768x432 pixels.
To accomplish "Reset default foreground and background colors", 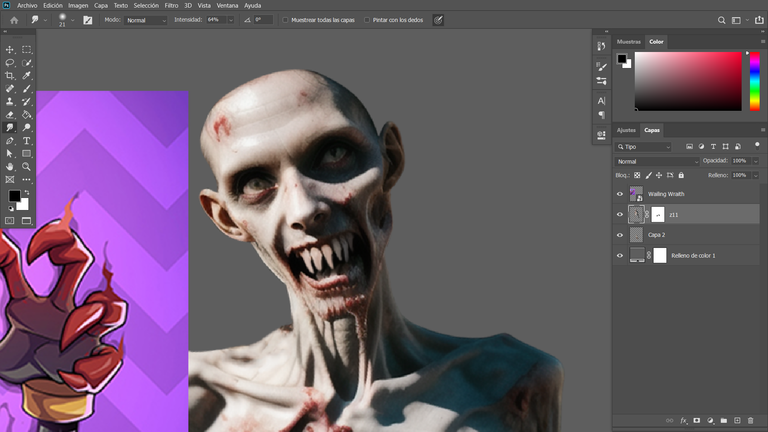I will pos(11,209).
